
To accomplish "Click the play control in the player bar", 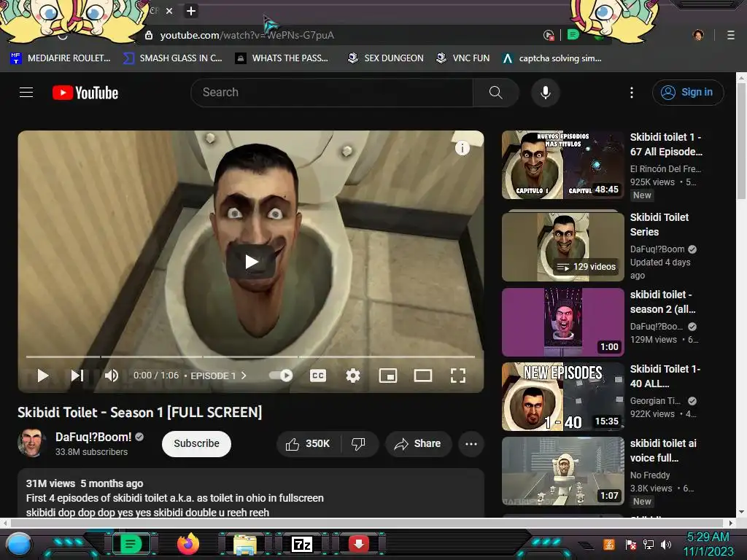I will tap(43, 376).
